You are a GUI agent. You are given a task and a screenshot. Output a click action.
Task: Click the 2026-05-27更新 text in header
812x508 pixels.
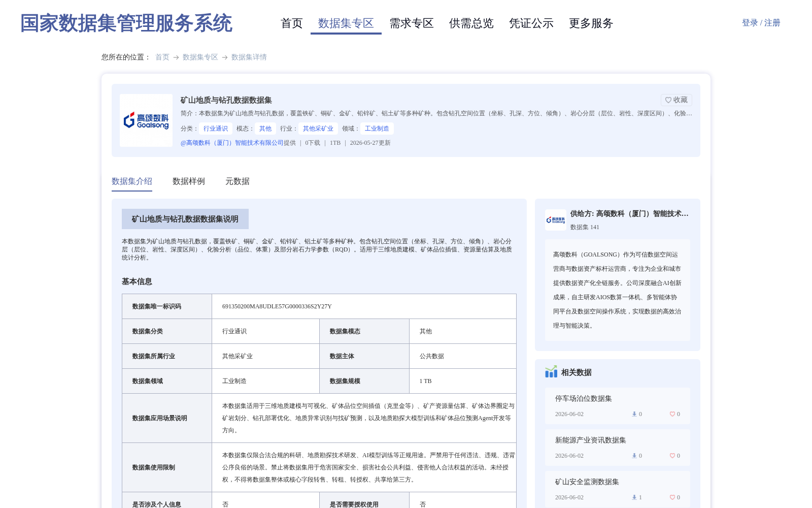(370, 143)
